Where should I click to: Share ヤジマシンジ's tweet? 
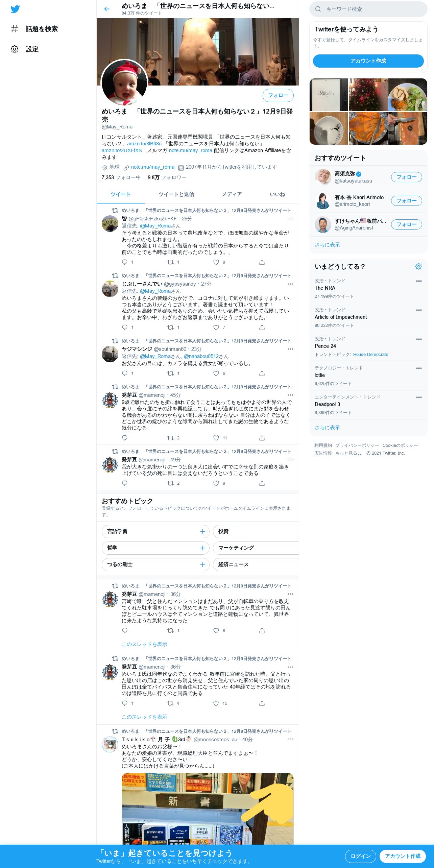coord(262,373)
